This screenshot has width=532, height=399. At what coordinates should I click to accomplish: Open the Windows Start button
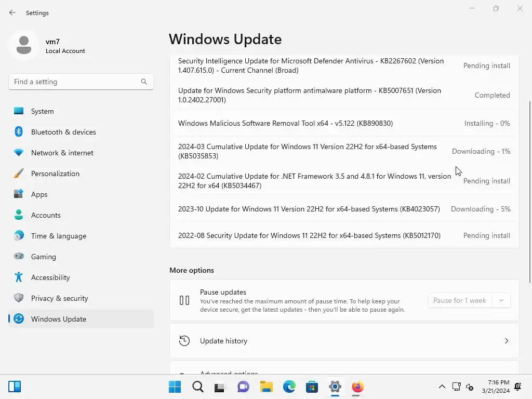pos(175,387)
